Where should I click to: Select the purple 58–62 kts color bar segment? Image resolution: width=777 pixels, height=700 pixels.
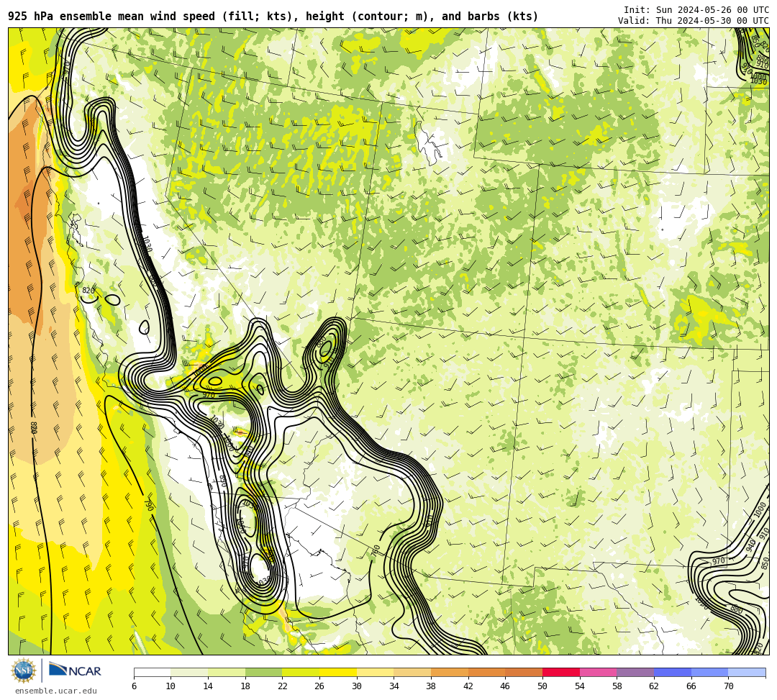click(635, 672)
